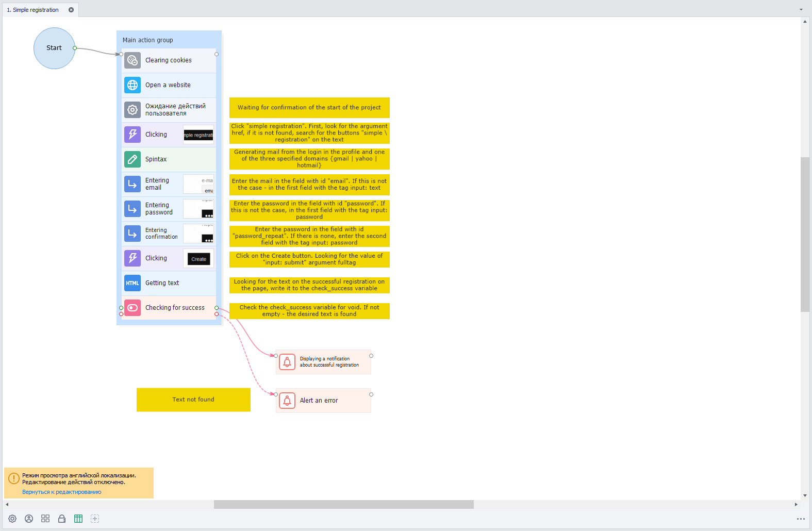Select the Getting text HTML icon
Screen dimensions: 812x531
pos(132,283)
